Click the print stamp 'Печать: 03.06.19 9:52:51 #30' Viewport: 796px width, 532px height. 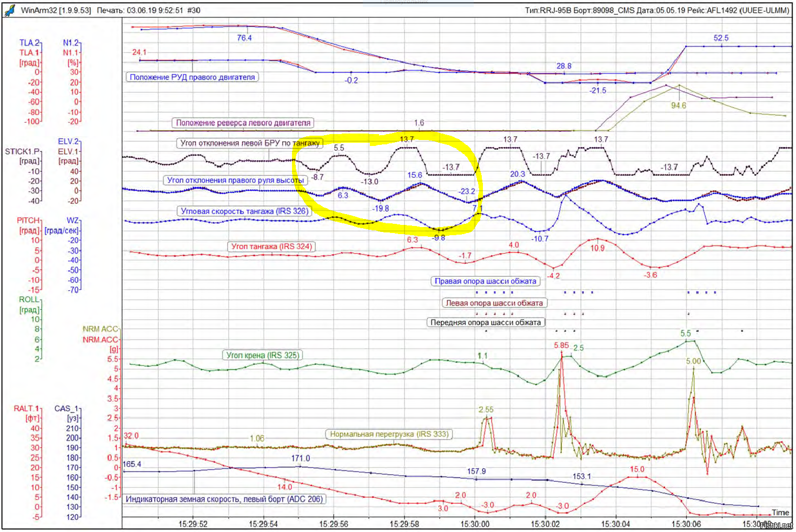coord(149,10)
